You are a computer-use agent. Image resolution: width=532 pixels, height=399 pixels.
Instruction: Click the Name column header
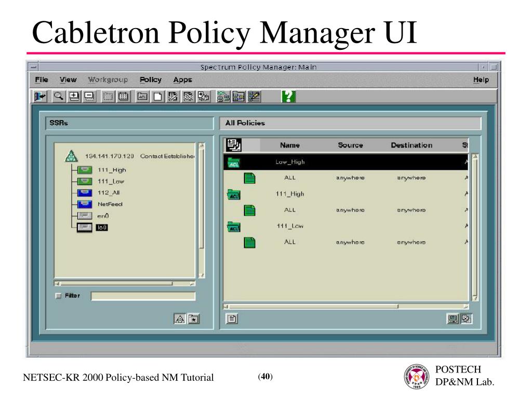coord(290,145)
